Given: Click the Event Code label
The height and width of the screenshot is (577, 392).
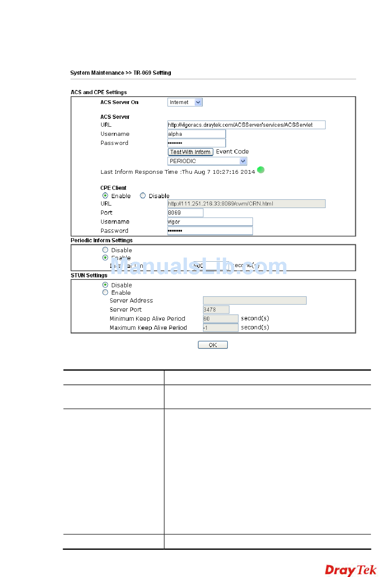Looking at the screenshot, I should (x=232, y=151).
